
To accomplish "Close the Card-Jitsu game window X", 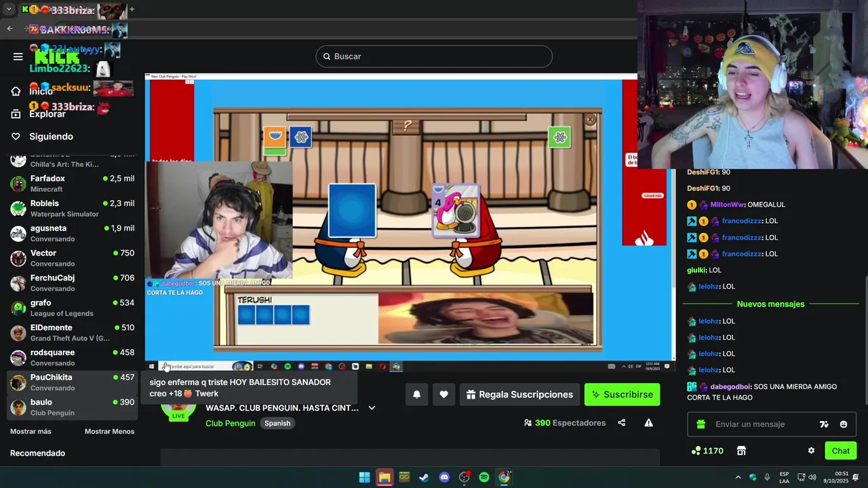I will 590,120.
